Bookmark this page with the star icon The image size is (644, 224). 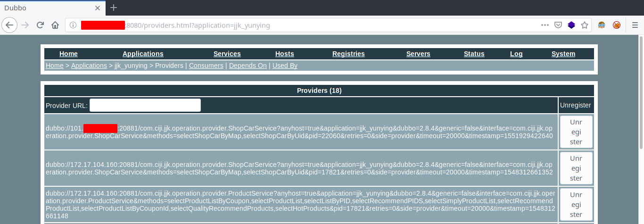point(584,25)
